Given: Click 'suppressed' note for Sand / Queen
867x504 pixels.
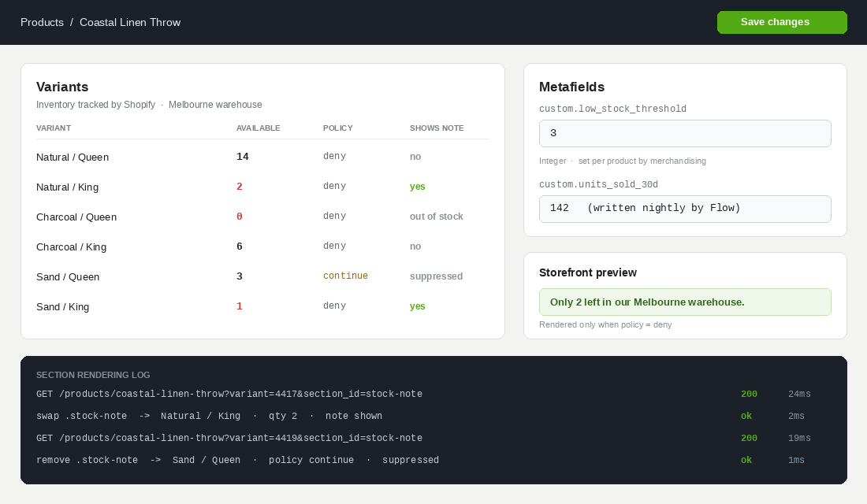Looking at the screenshot, I should tap(437, 276).
